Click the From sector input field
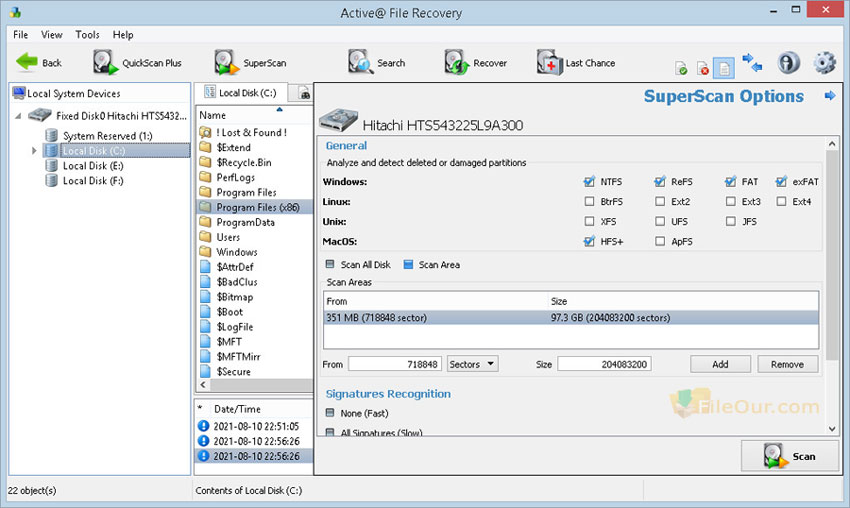Image resolution: width=850 pixels, height=508 pixels. pos(395,364)
